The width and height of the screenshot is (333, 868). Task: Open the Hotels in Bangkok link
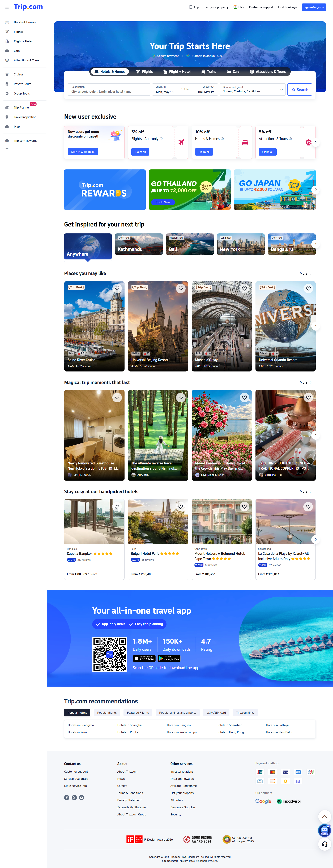[179, 725]
